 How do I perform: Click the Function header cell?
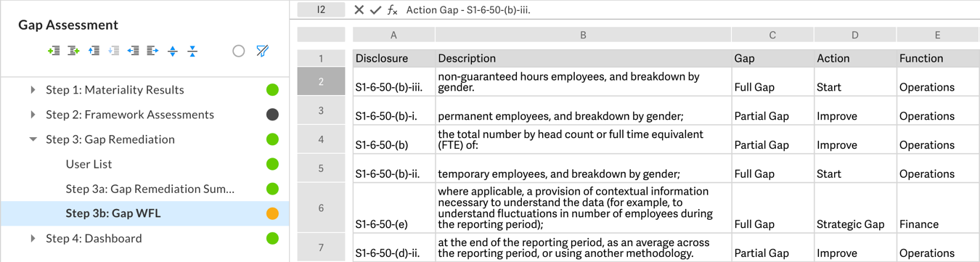(938, 58)
